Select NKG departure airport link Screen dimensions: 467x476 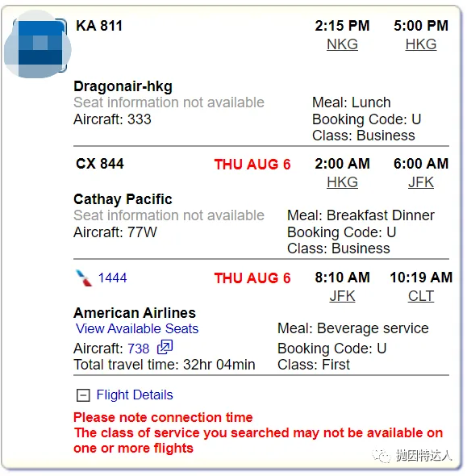click(x=342, y=44)
